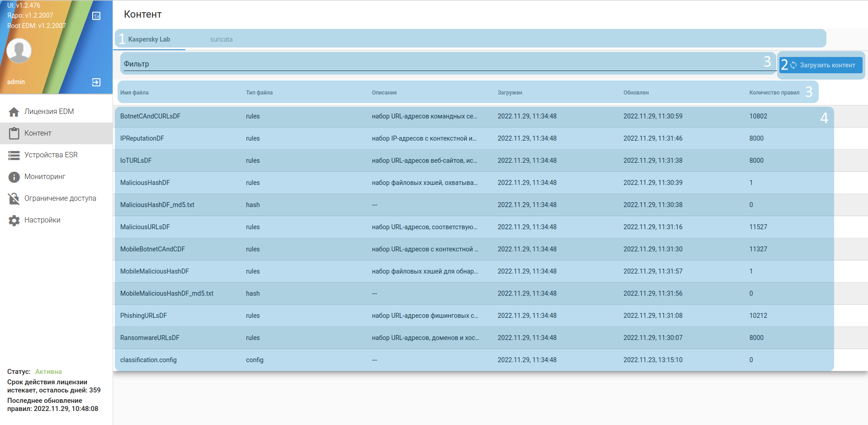Switch to the suricata tab
The height and width of the screenshot is (425, 868).
(222, 39)
